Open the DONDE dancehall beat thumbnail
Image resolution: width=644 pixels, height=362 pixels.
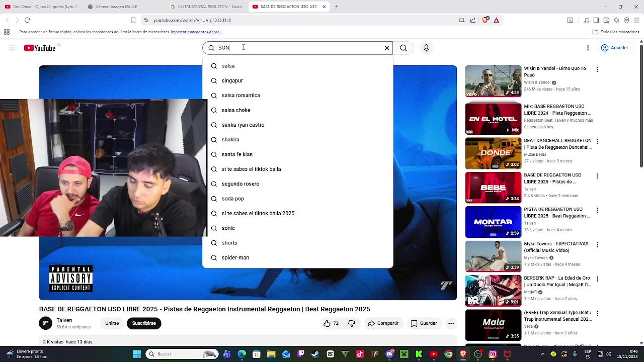(x=493, y=153)
